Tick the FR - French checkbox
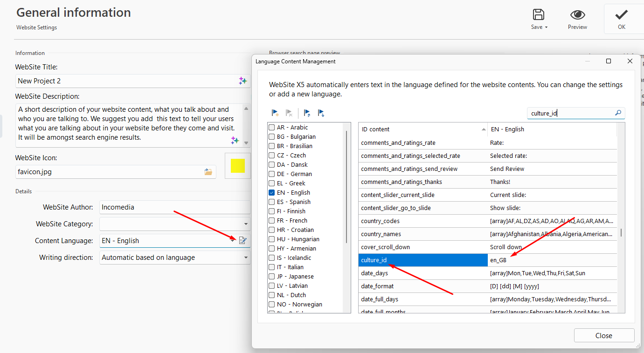 point(271,220)
